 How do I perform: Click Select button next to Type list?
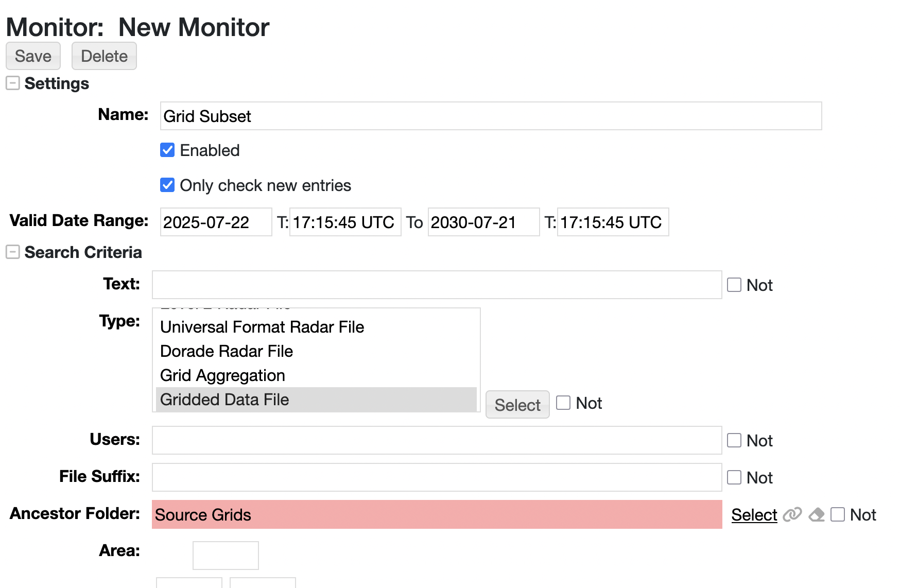click(517, 405)
